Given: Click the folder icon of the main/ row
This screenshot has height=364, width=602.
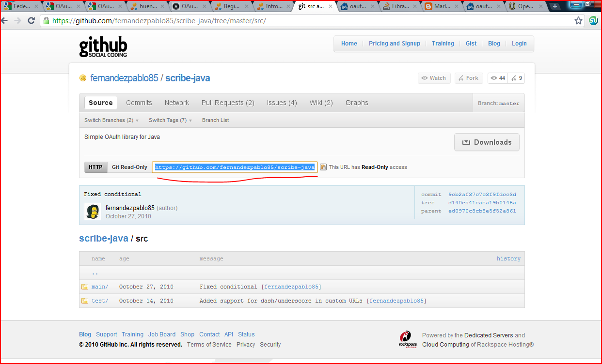Looking at the screenshot, I should tap(85, 287).
